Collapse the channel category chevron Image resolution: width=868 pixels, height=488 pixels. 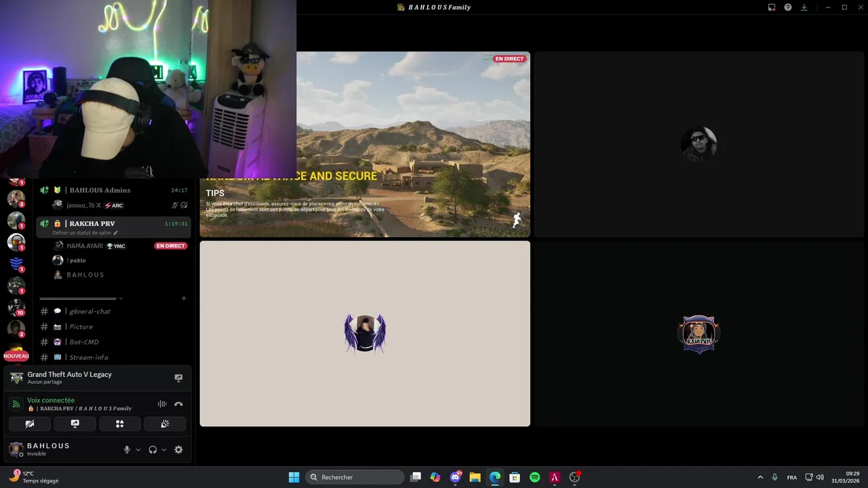click(x=121, y=298)
